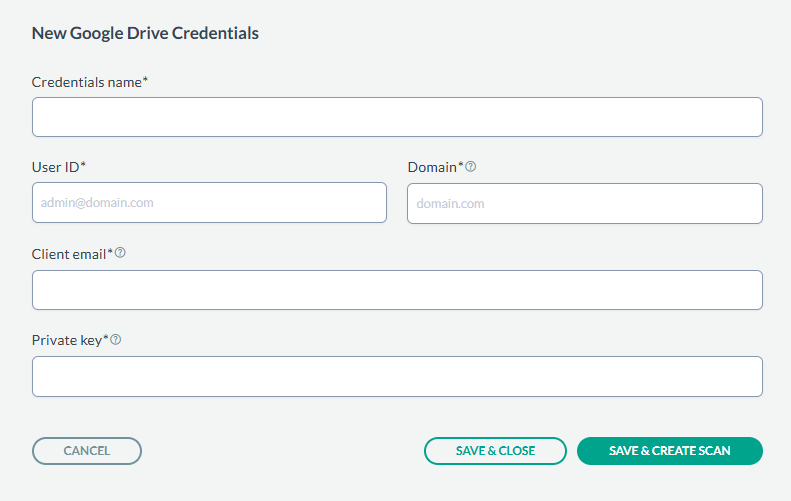Click into the User ID text box
The width and height of the screenshot is (791, 501).
click(x=209, y=202)
